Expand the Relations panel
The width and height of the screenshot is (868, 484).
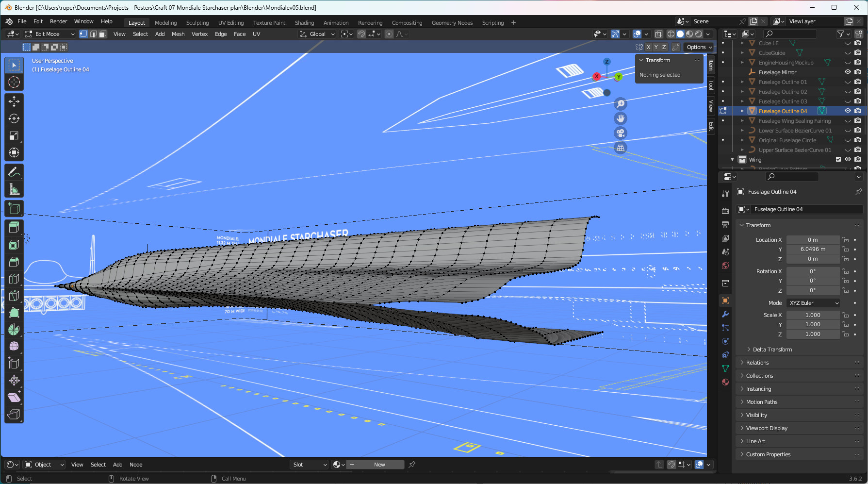757,363
